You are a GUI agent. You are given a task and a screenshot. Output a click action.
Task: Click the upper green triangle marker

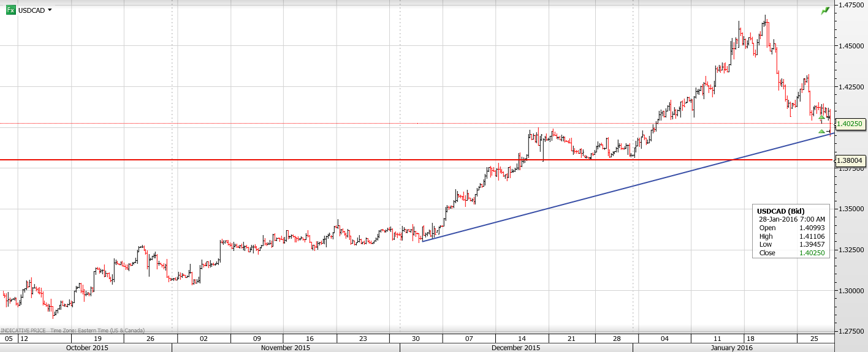coord(821,117)
